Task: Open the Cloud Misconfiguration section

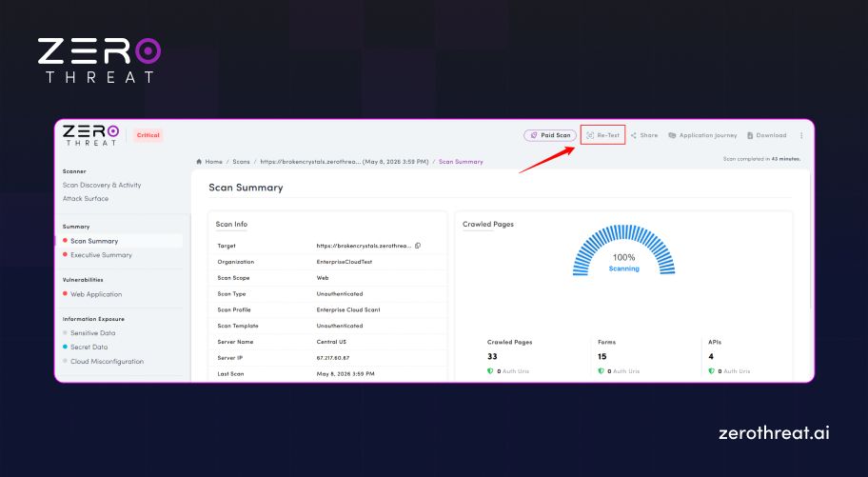Action: pyautogui.click(x=107, y=361)
